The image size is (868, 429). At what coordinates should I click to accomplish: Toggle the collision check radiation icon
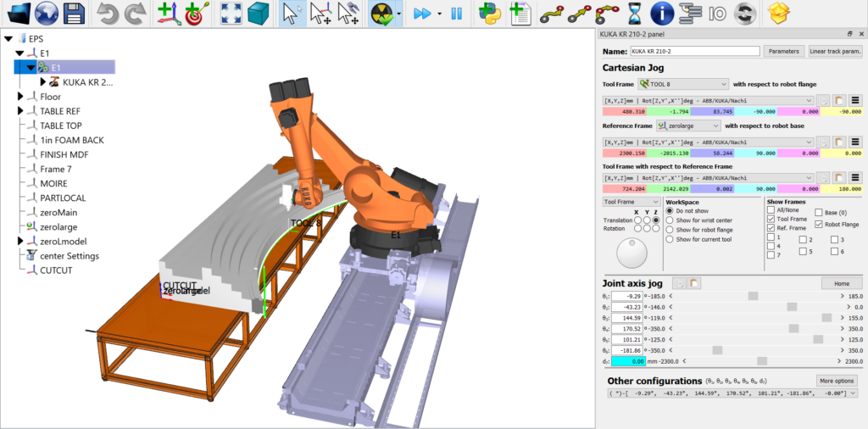click(x=381, y=14)
